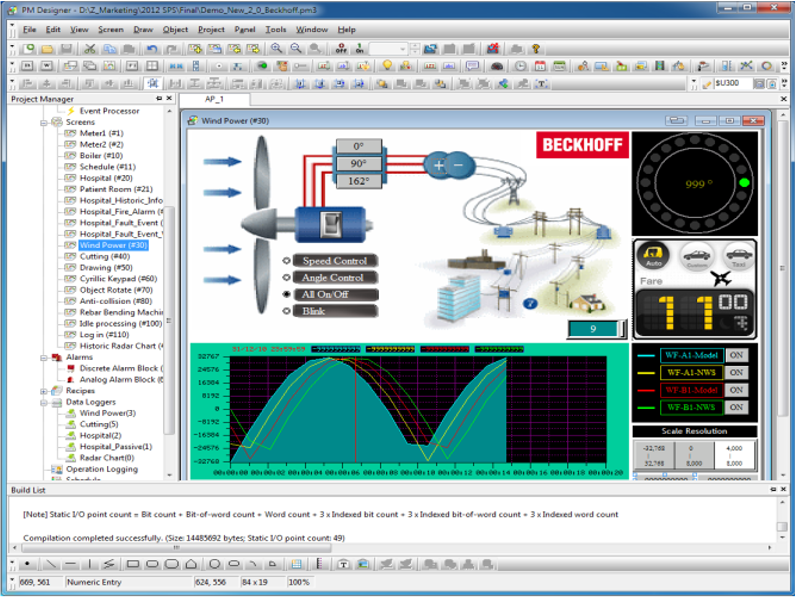Collapse the Data Loggers tree node
The image size is (795, 597).
click(44, 402)
